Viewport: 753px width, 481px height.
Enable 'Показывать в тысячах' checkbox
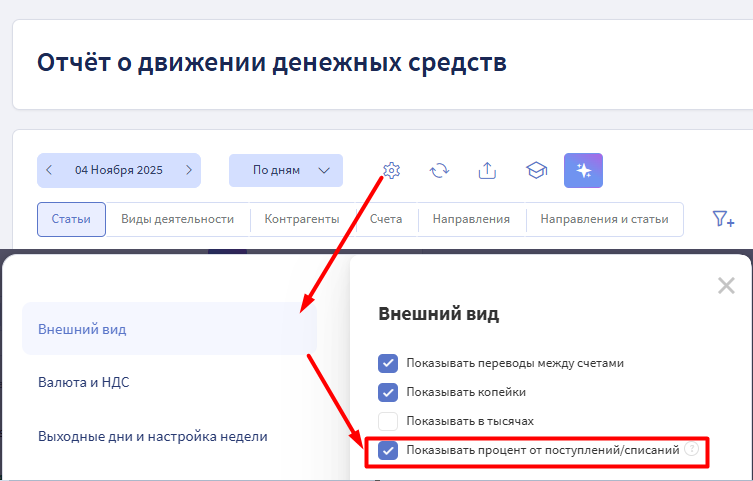point(388,421)
